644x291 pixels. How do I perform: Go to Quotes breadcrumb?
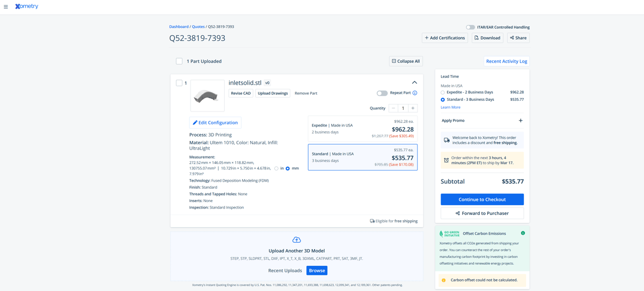[x=198, y=27]
